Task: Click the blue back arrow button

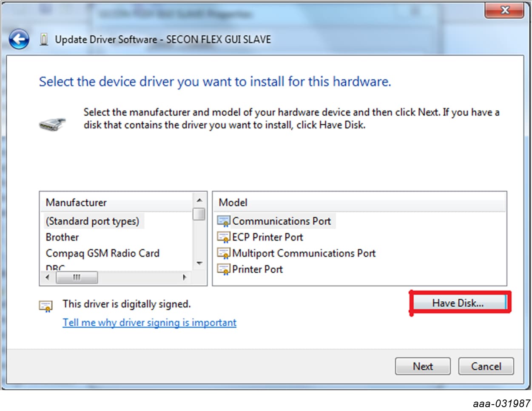Action: [x=19, y=40]
